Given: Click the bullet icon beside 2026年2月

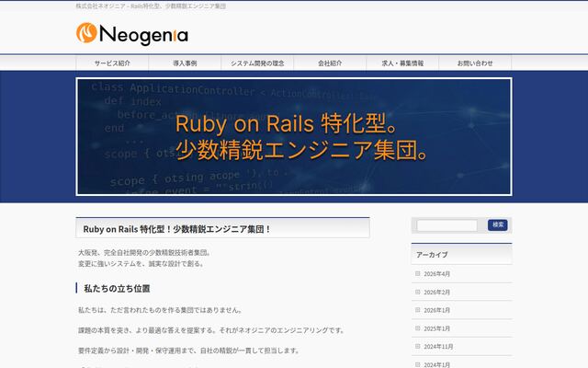Looking at the screenshot, I should pyautogui.click(x=418, y=292).
